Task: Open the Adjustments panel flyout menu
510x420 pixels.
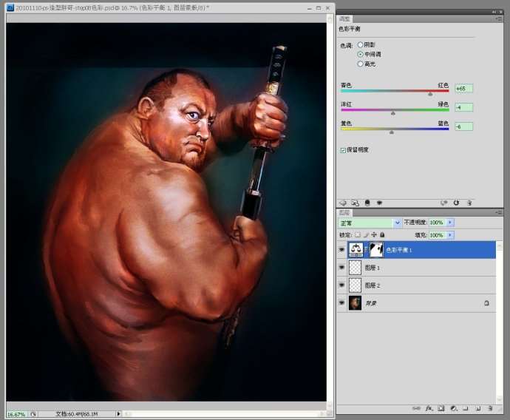Action: click(499, 19)
